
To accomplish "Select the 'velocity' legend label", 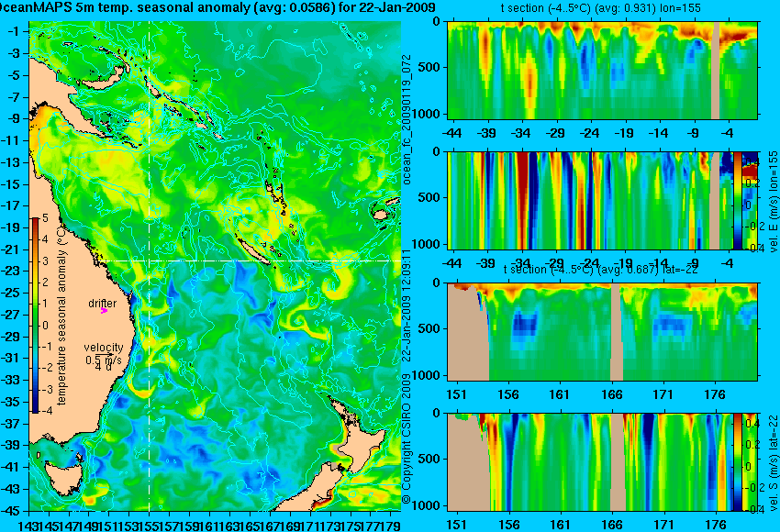I will click(104, 348).
